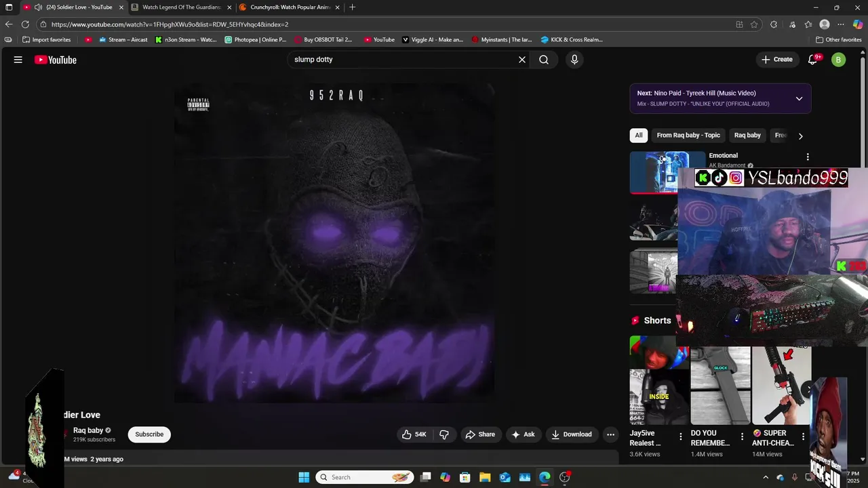Refresh the current page
Viewport: 868px width, 488px height.
click(25, 24)
